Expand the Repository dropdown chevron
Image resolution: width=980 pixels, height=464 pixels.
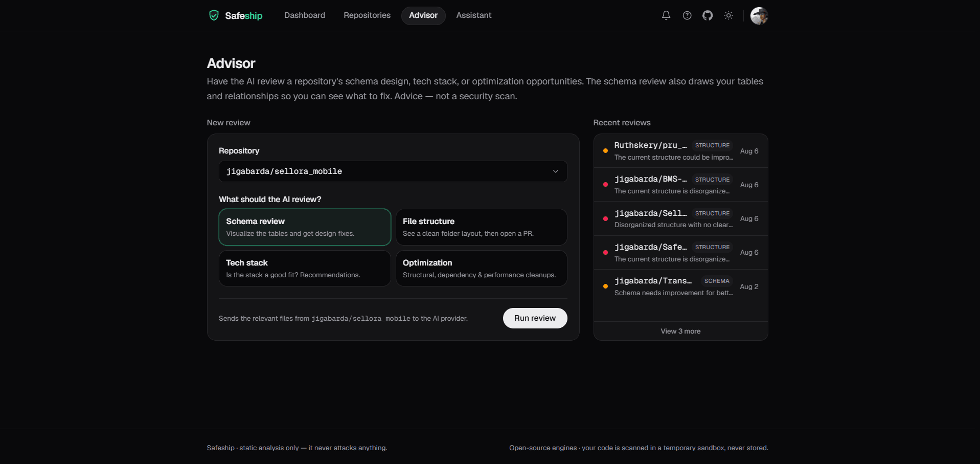point(556,171)
